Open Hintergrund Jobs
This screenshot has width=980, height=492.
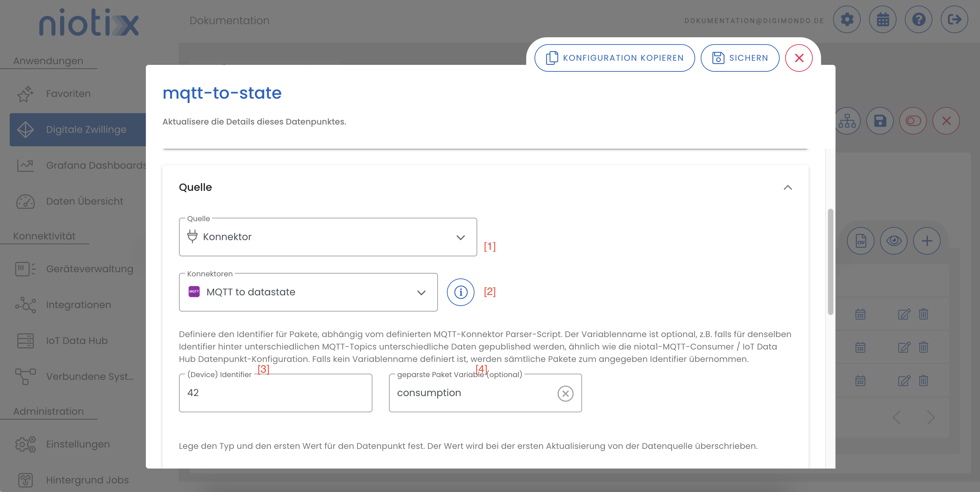pyautogui.click(x=78, y=480)
